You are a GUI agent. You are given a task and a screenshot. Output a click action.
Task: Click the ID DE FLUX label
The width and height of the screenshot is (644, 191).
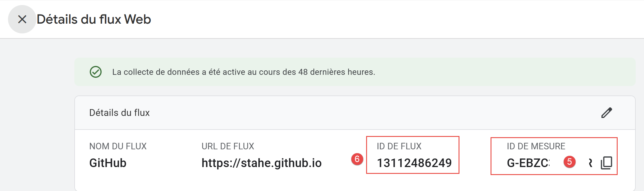(x=399, y=146)
